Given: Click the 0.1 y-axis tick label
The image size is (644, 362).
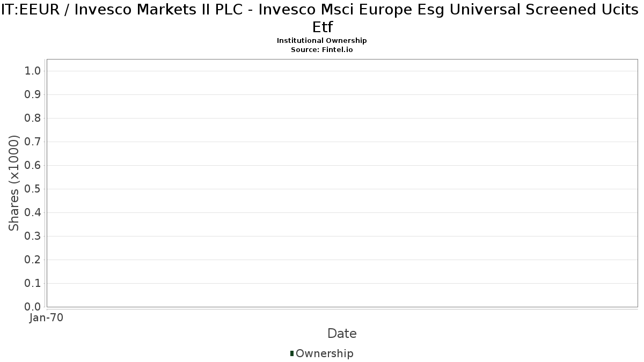Looking at the screenshot, I should click(x=33, y=284).
